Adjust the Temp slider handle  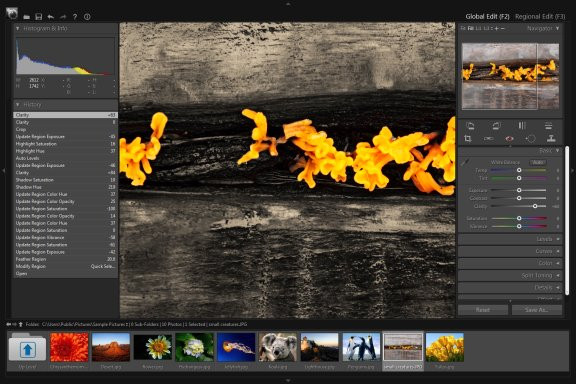(519, 170)
